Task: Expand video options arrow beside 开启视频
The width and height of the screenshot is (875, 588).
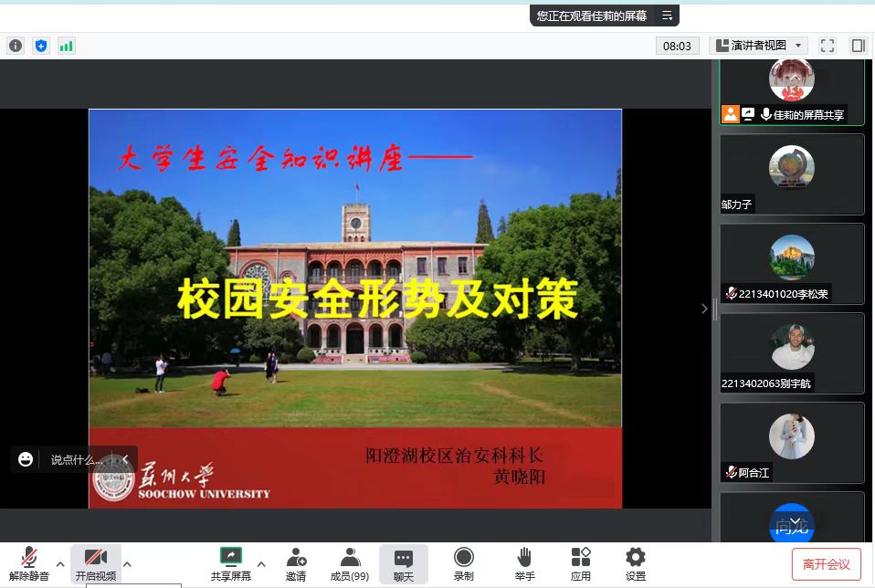Action: point(127,563)
